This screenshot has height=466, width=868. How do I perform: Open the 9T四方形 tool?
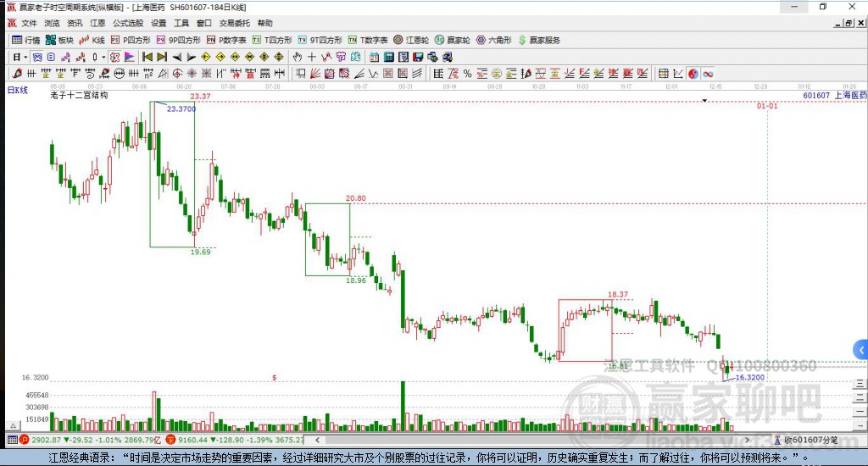pos(320,41)
